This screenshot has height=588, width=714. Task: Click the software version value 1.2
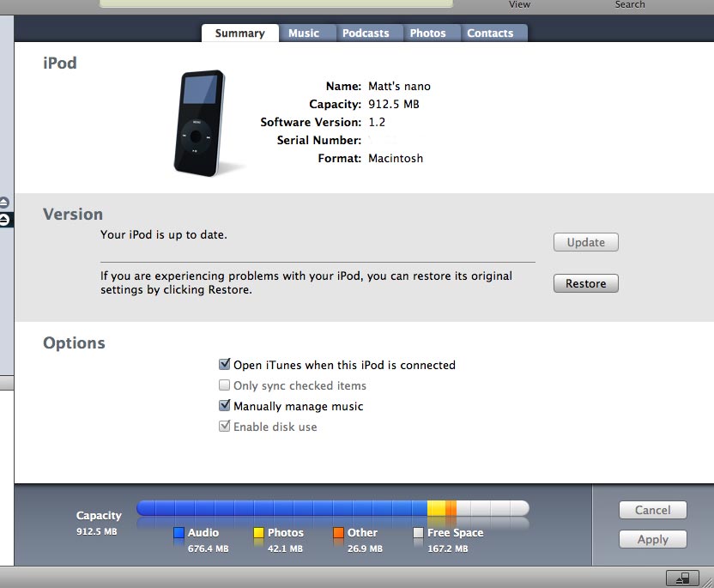pyautogui.click(x=377, y=122)
